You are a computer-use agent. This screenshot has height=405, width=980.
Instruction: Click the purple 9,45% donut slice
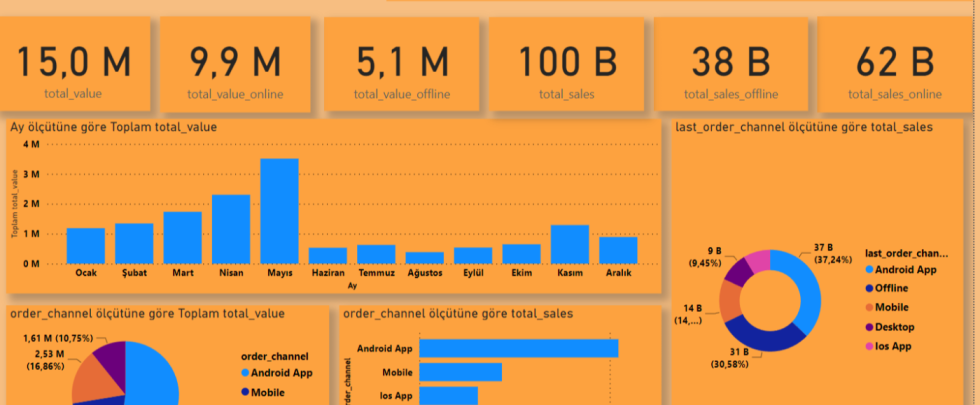pos(741,271)
